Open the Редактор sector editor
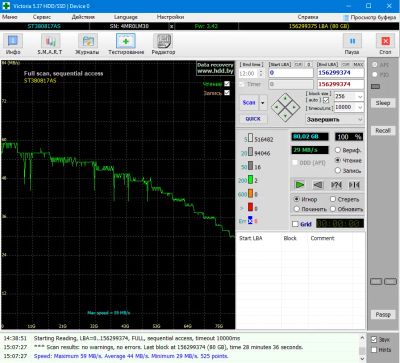Image resolution: width=400 pixels, height=363 pixels. pos(163,44)
